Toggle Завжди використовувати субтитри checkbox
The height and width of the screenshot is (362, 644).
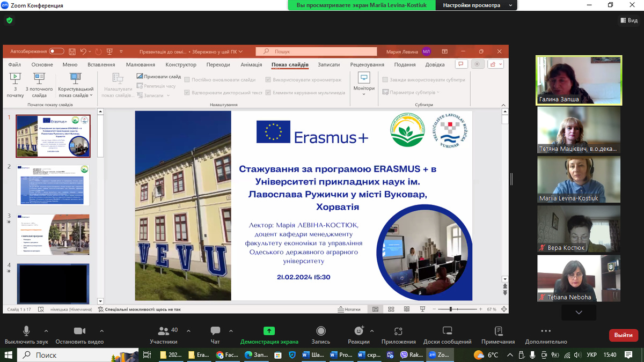pyautogui.click(x=385, y=79)
